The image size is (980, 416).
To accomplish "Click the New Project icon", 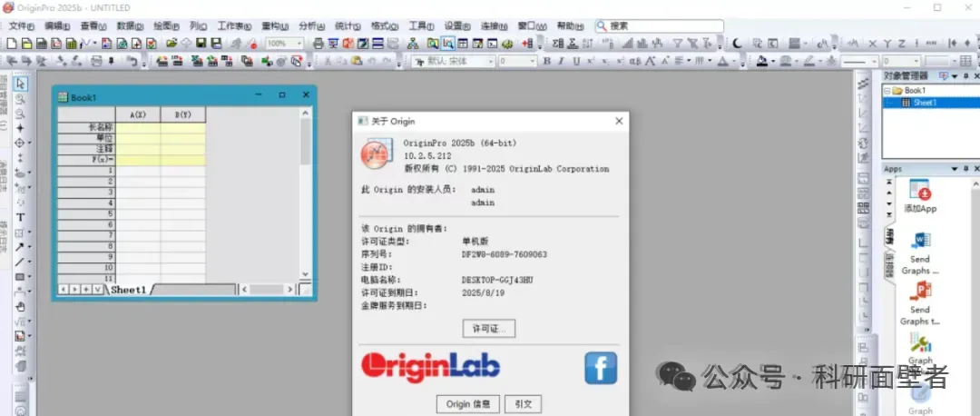I will (x=11, y=44).
